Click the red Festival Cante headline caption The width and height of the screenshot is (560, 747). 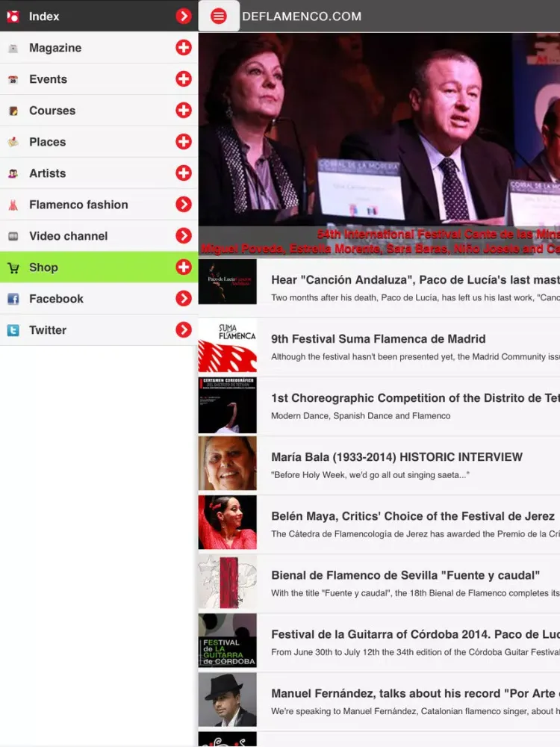(438, 234)
